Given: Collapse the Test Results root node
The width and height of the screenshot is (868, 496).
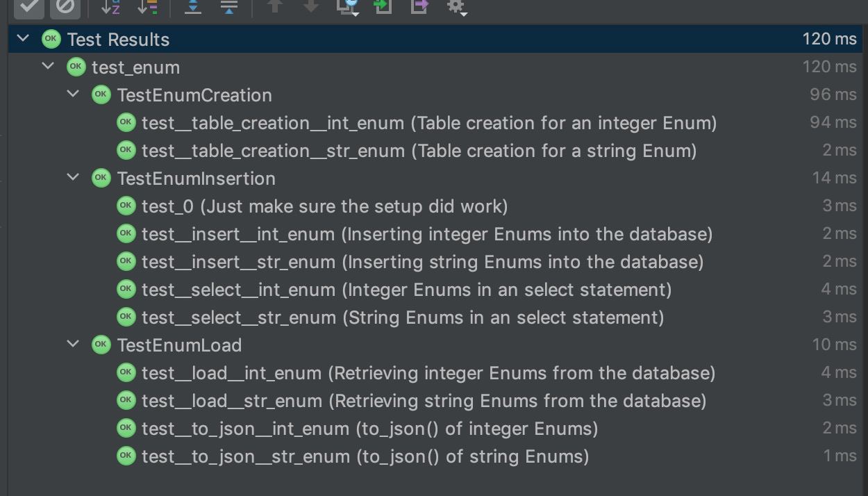Looking at the screenshot, I should (23, 39).
